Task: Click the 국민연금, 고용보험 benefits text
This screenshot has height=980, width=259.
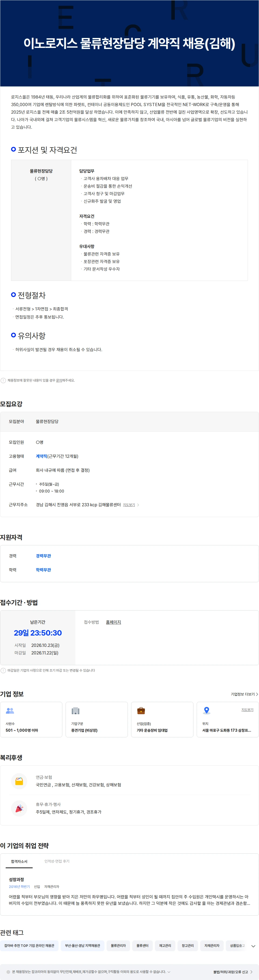Action: tap(79, 785)
